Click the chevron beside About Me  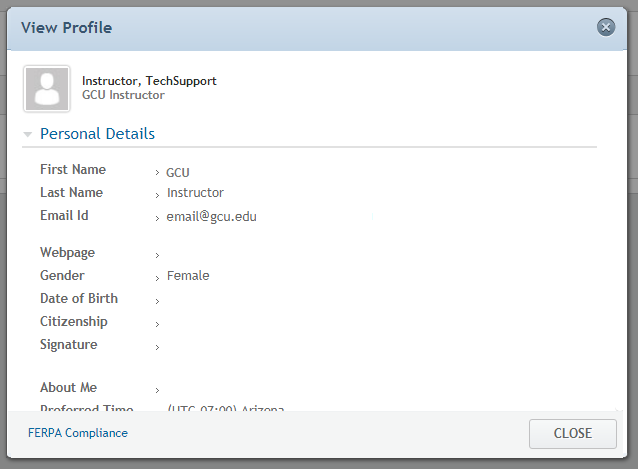tap(157, 390)
